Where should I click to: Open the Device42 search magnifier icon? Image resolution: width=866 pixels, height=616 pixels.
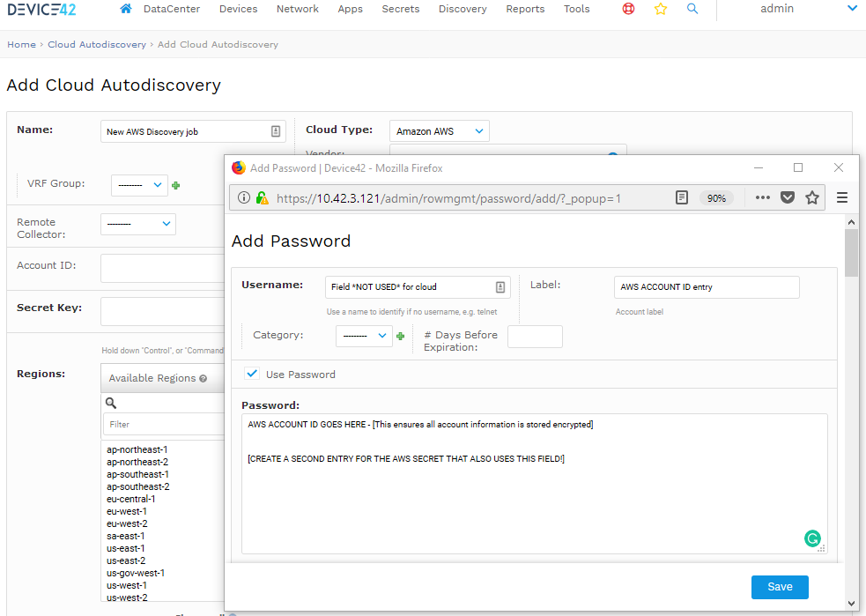click(692, 9)
